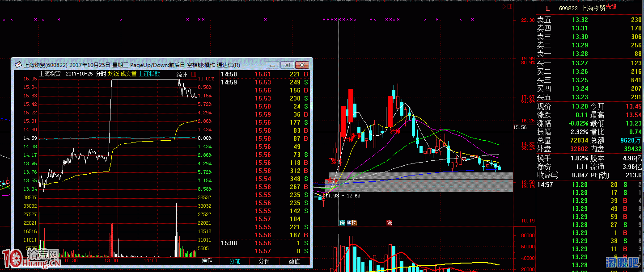Click the popup window's title bar app icon
Screen dimensions: 644x272
tap(18, 65)
